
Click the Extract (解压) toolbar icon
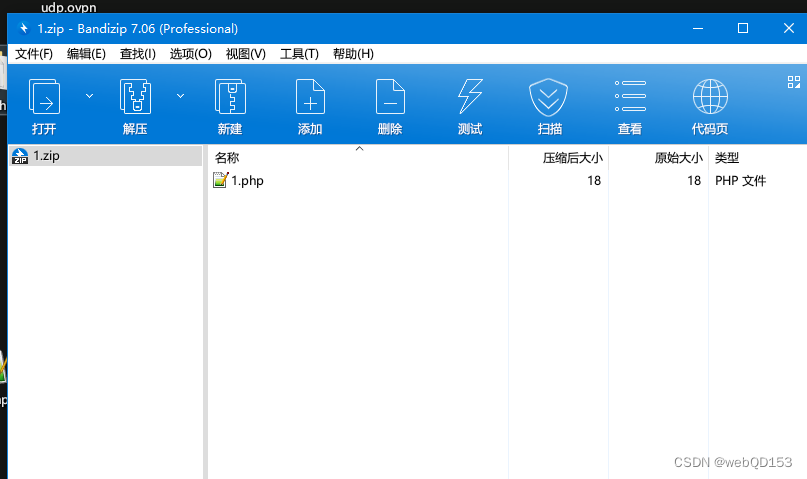(135, 97)
